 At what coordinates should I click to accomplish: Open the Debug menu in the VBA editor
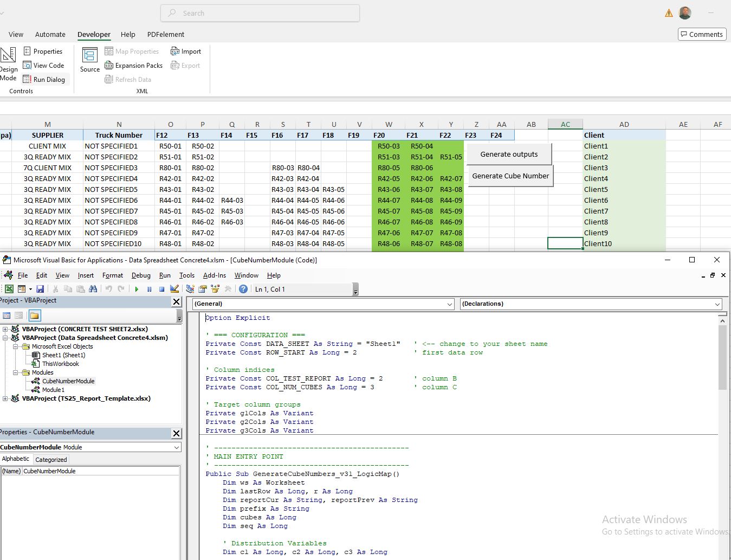point(141,275)
